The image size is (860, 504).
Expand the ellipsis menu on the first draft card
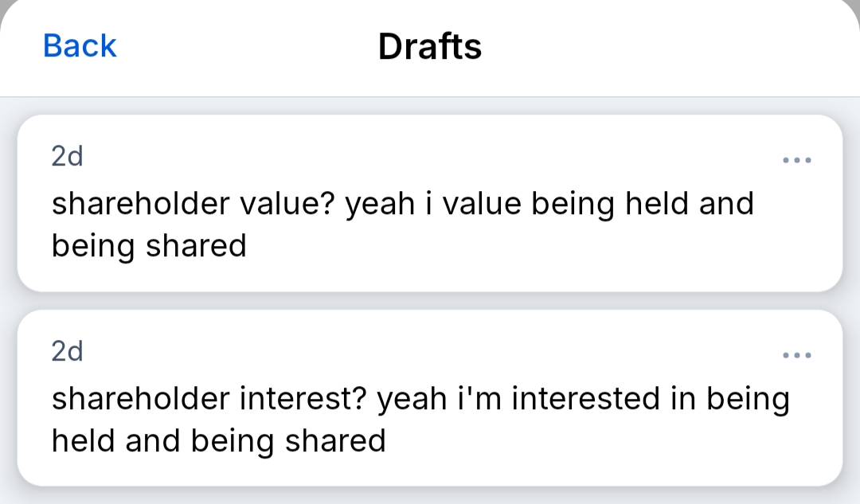797,160
